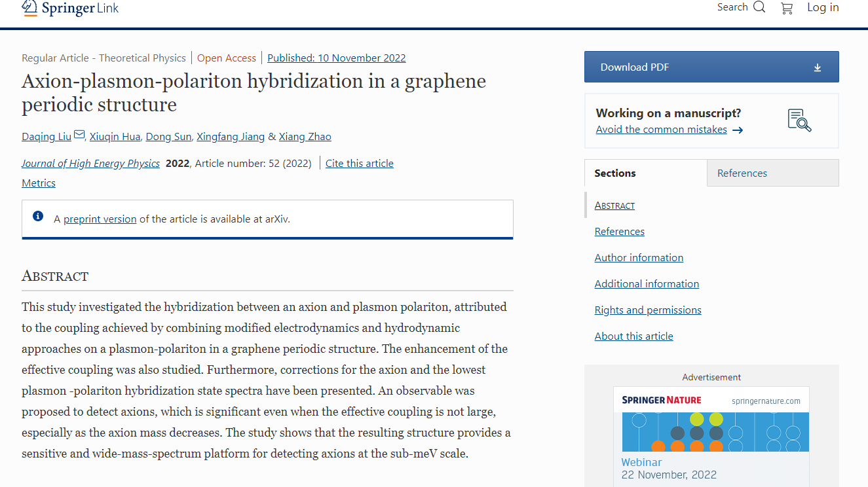Click the Springer Link logo
The height and width of the screenshot is (487, 868).
[70, 8]
